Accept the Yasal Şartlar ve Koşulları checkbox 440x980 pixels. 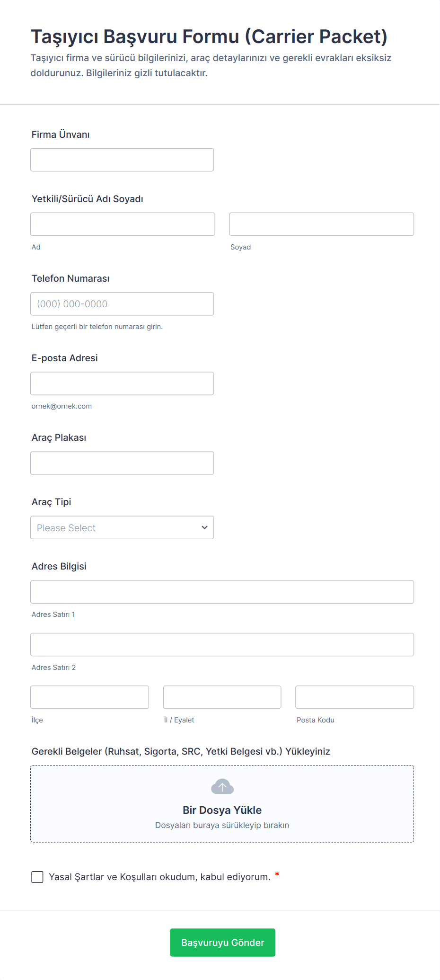[x=37, y=877]
